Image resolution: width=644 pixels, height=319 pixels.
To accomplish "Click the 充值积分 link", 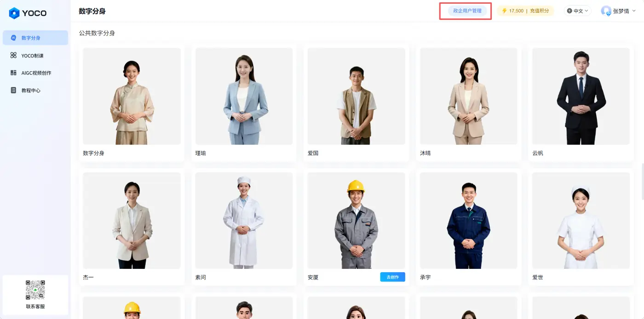I will point(539,11).
